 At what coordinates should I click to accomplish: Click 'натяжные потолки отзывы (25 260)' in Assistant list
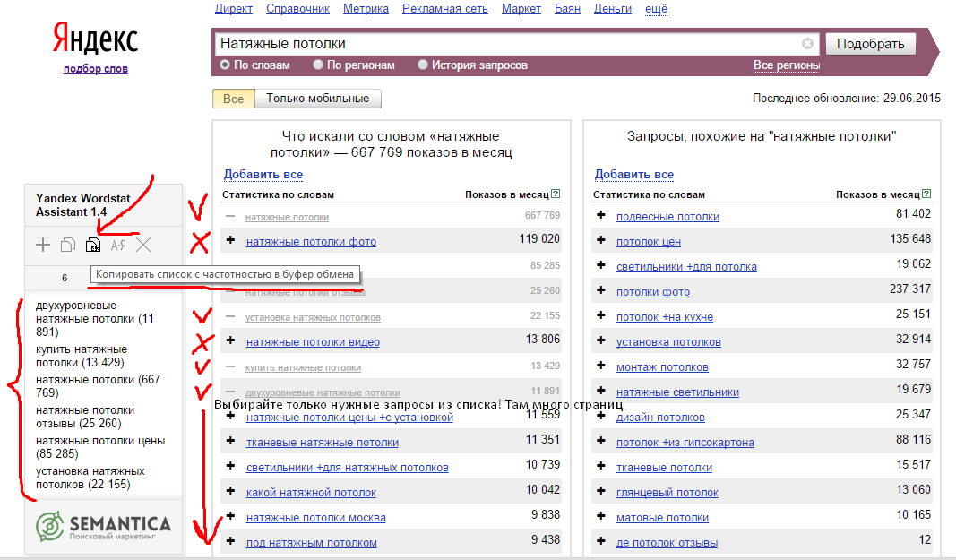[x=85, y=418]
